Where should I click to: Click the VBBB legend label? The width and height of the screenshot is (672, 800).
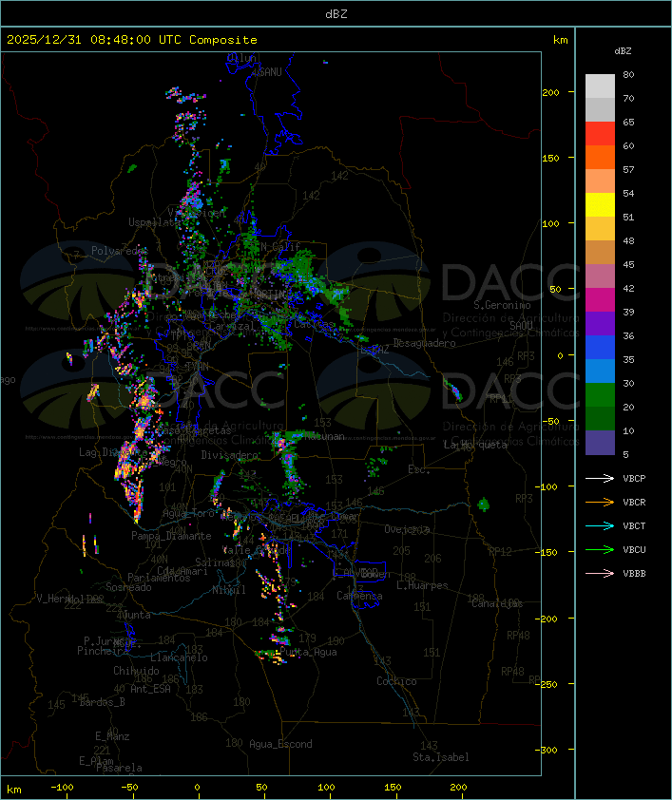[634, 574]
